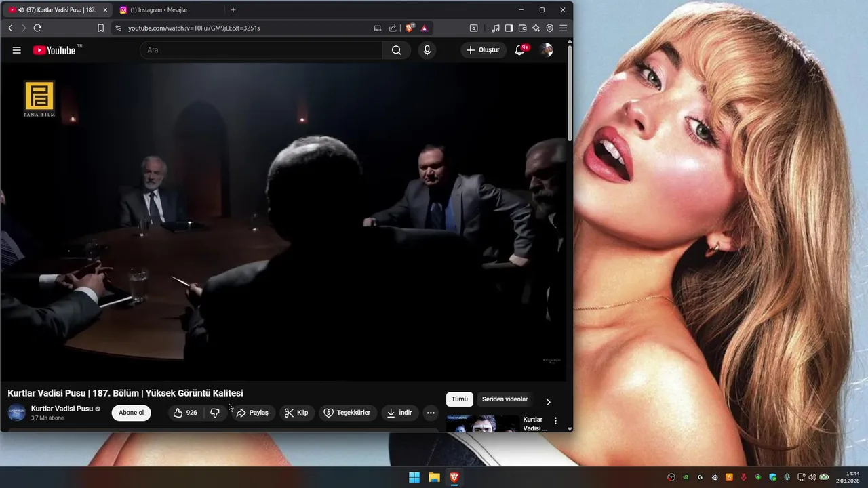Dislike the video with thumbs down
Viewport: 868px width, 488px height.
215,413
